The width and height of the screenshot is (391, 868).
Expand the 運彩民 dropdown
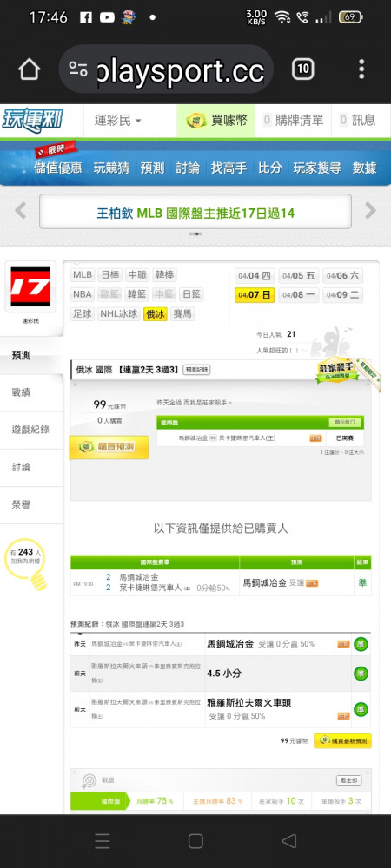click(117, 120)
